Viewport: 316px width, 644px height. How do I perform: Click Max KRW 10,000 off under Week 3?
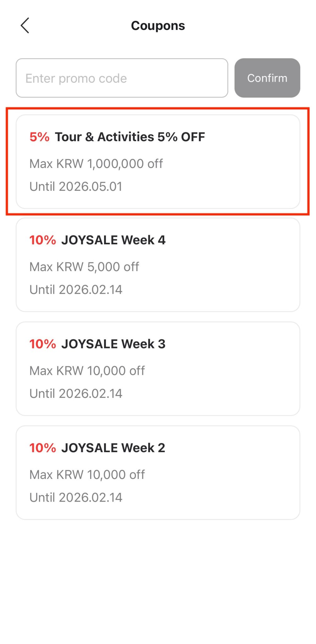tap(87, 371)
